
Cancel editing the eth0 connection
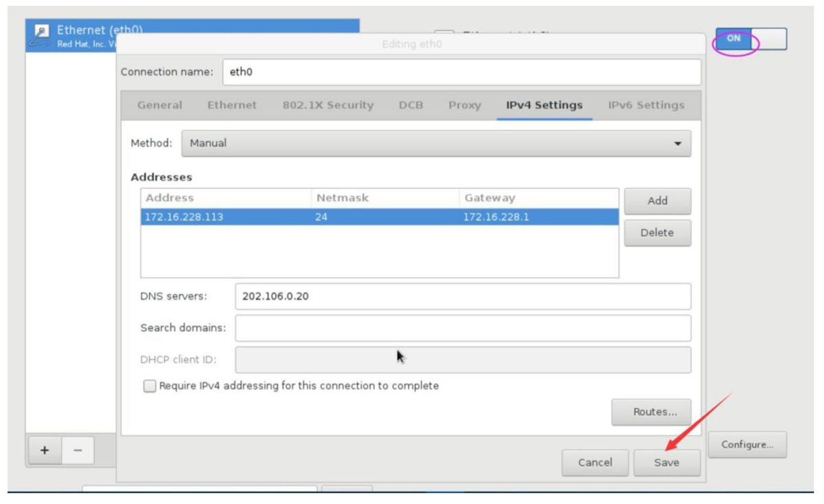pyautogui.click(x=595, y=463)
